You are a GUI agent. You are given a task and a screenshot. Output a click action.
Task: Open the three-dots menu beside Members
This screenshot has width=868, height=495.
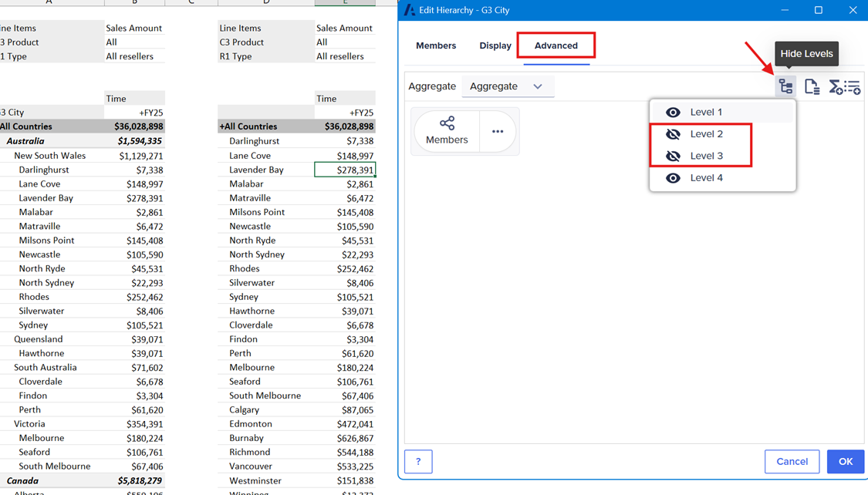pos(498,131)
